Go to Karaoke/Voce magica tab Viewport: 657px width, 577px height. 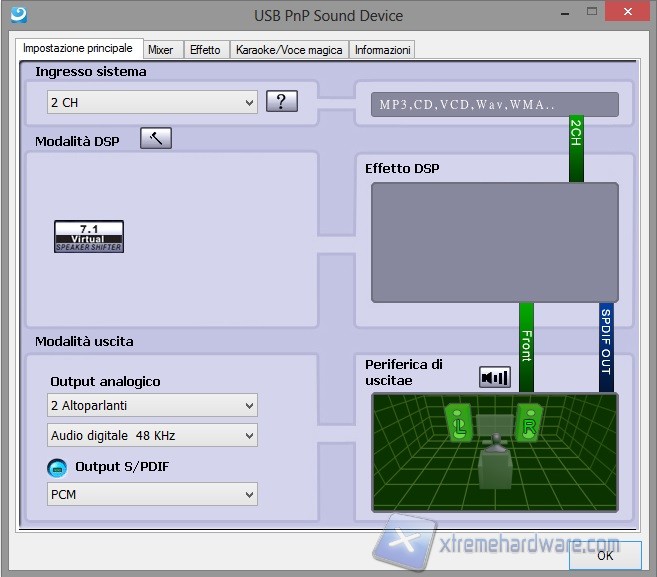(x=289, y=50)
